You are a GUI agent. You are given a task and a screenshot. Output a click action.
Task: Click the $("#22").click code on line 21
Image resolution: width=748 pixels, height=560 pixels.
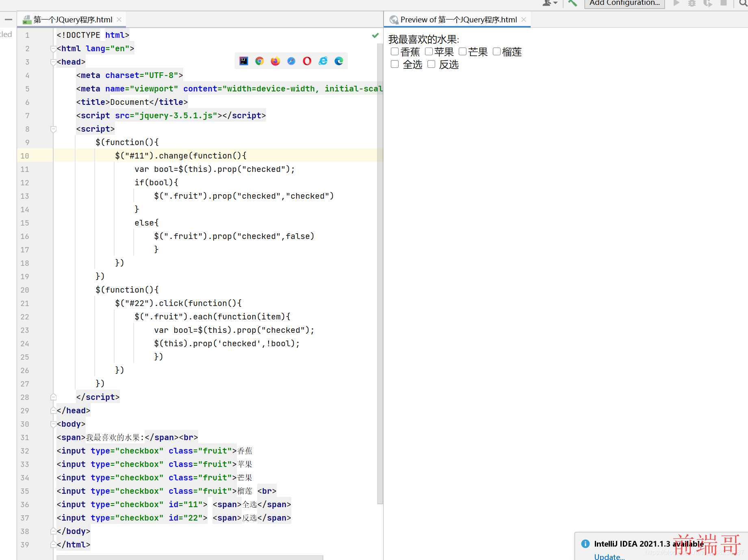(178, 303)
